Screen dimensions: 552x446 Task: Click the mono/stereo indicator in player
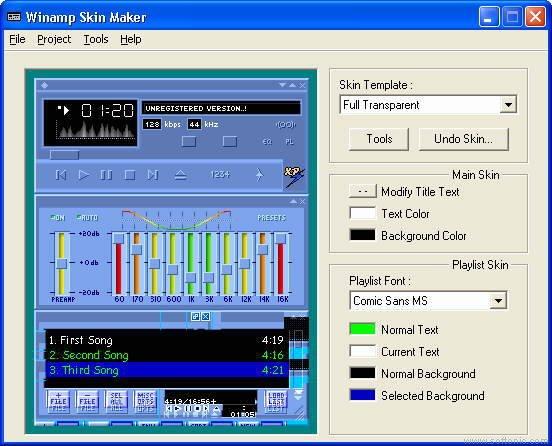(x=286, y=125)
